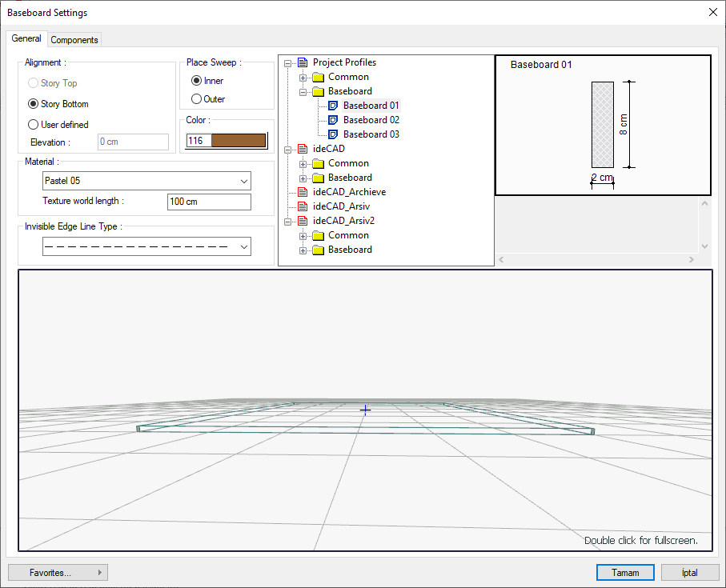Select the Story Bottom alignment option

click(33, 104)
